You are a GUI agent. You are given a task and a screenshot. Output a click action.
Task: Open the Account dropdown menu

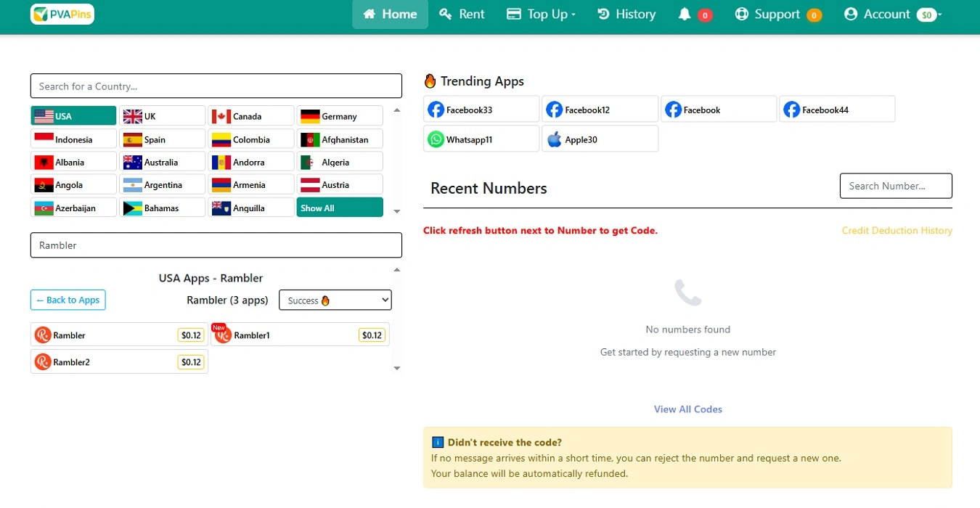pos(892,14)
